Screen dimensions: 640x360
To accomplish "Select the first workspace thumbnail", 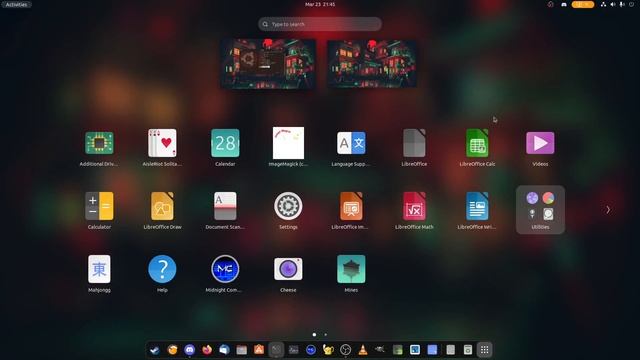I will pyautogui.click(x=268, y=64).
